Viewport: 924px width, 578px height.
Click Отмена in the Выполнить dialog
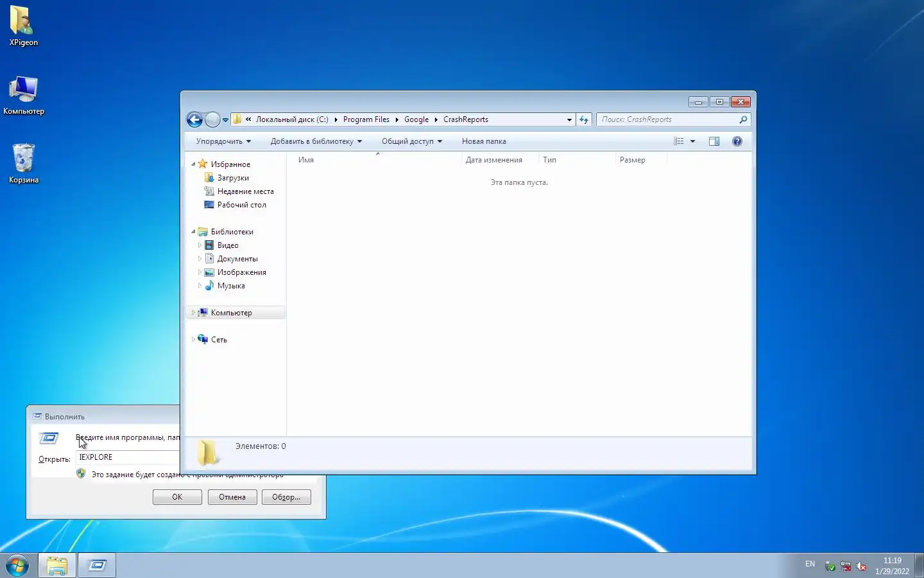click(232, 497)
